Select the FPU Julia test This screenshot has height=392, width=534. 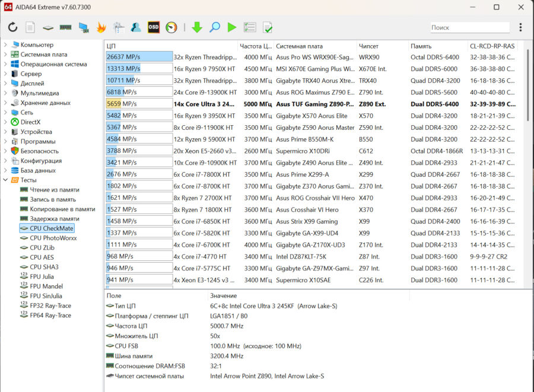(42, 276)
